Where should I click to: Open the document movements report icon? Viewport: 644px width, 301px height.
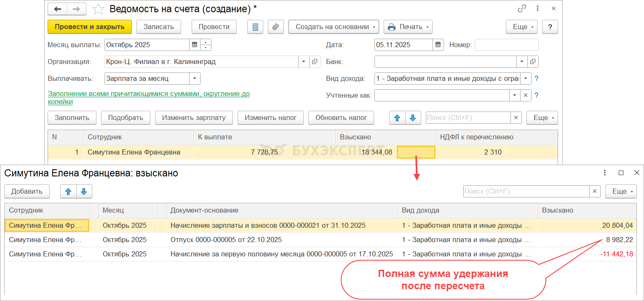click(x=255, y=27)
